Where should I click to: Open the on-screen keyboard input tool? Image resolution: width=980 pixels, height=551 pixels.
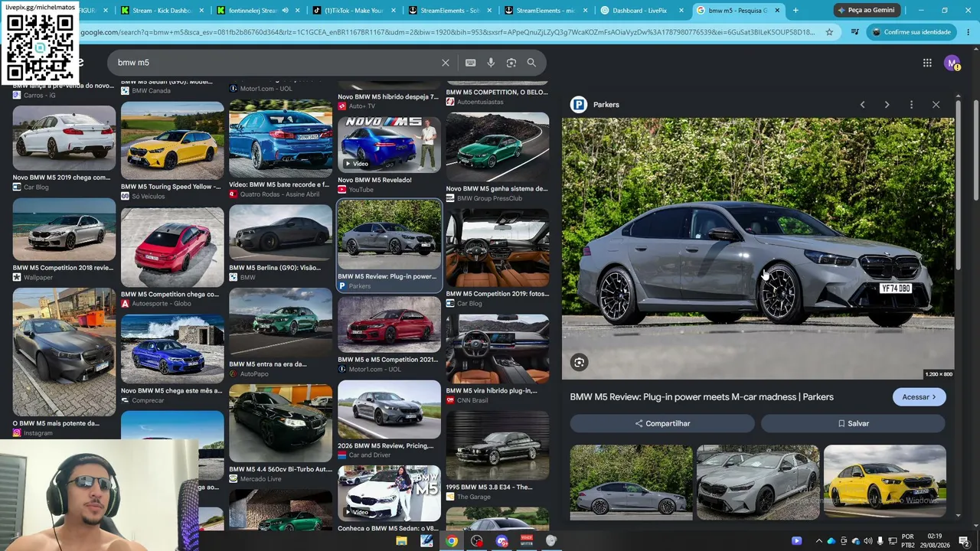pyautogui.click(x=471, y=63)
